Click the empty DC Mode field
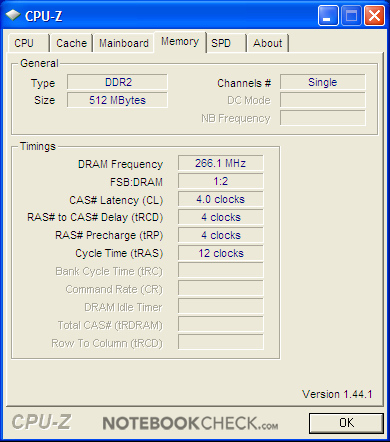This screenshot has width=390, height=442. coord(323,100)
